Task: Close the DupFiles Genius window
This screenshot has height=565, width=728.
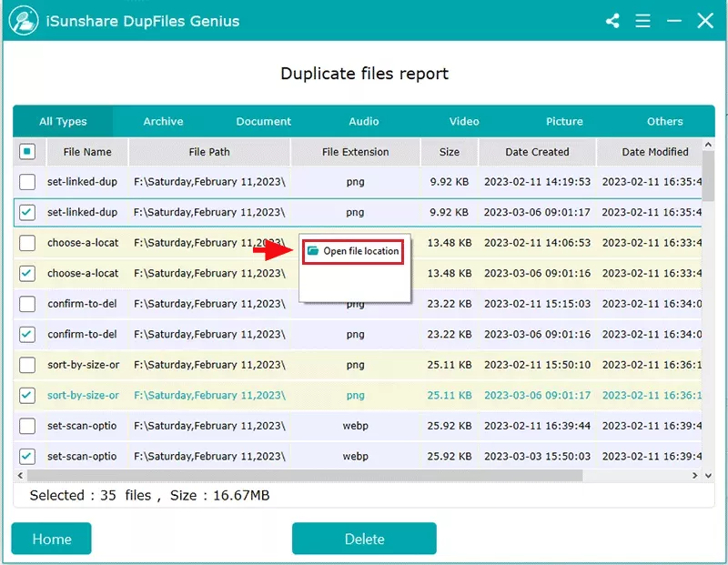Action: point(705,21)
